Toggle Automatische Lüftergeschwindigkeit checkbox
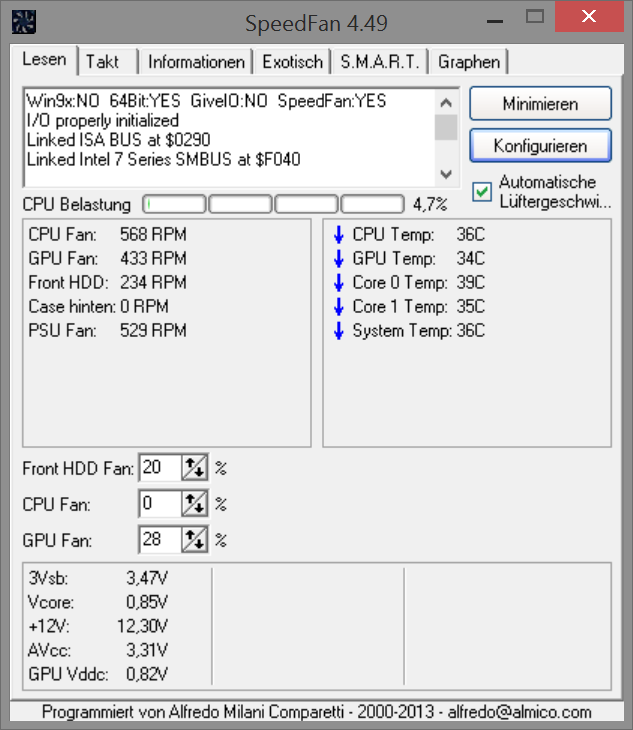This screenshot has height=730, width=633. (x=482, y=192)
